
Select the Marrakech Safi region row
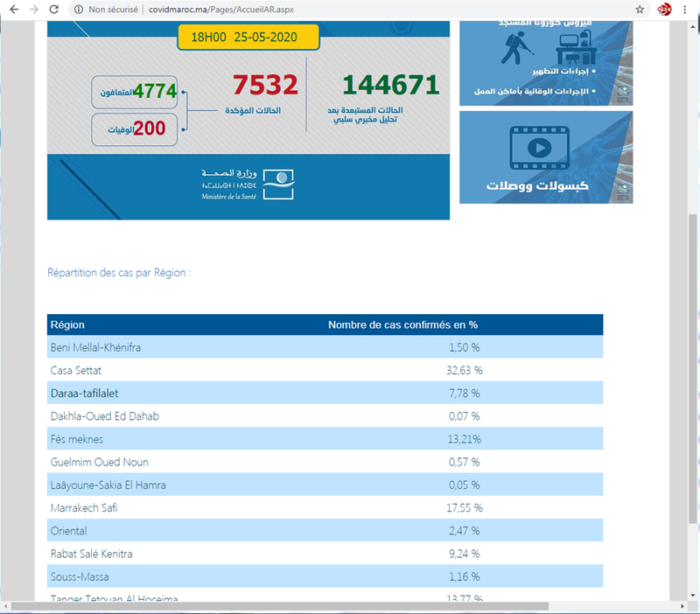point(325,507)
